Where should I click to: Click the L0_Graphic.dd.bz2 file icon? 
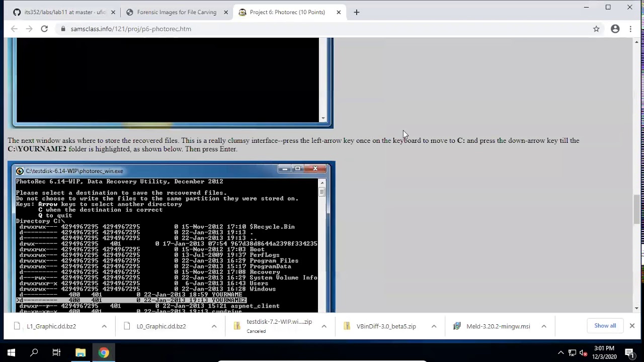click(127, 326)
